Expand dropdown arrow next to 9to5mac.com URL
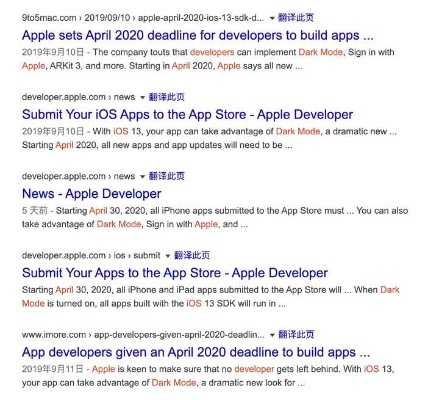The image size is (439, 400). [272, 18]
